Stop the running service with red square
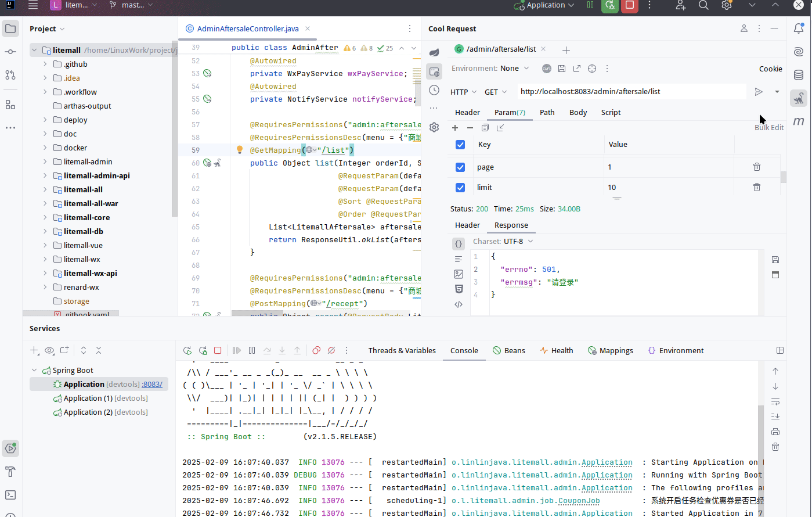Image resolution: width=812 pixels, height=517 pixels. (x=218, y=350)
